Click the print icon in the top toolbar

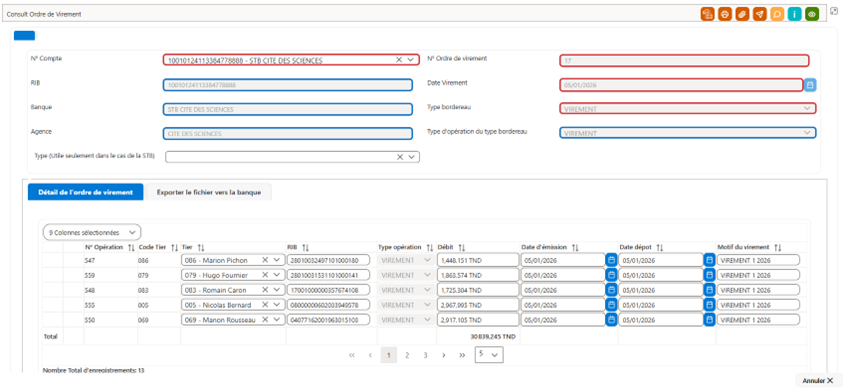[x=725, y=14]
